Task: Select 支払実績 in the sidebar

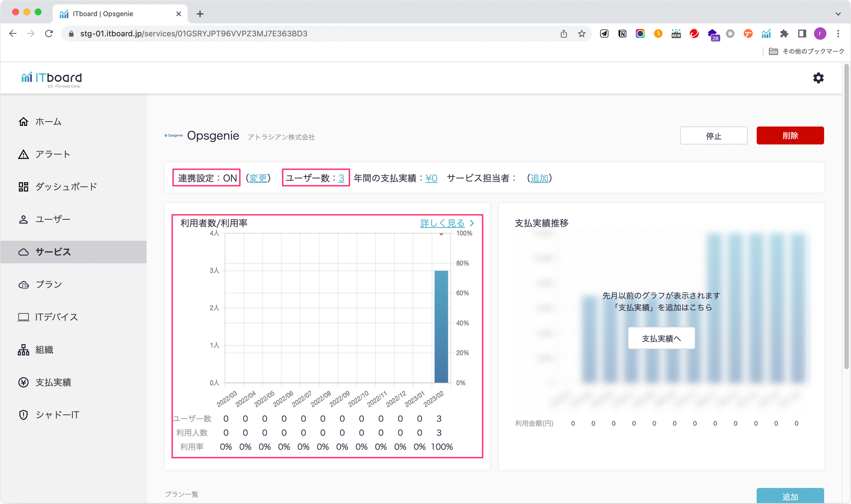Action: [x=53, y=382]
